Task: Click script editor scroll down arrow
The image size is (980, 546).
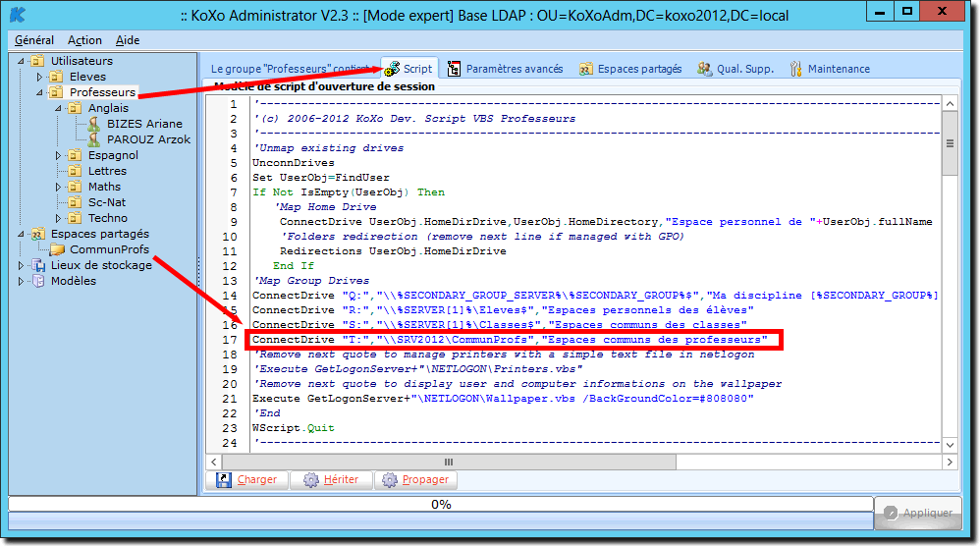Action: coord(950,445)
